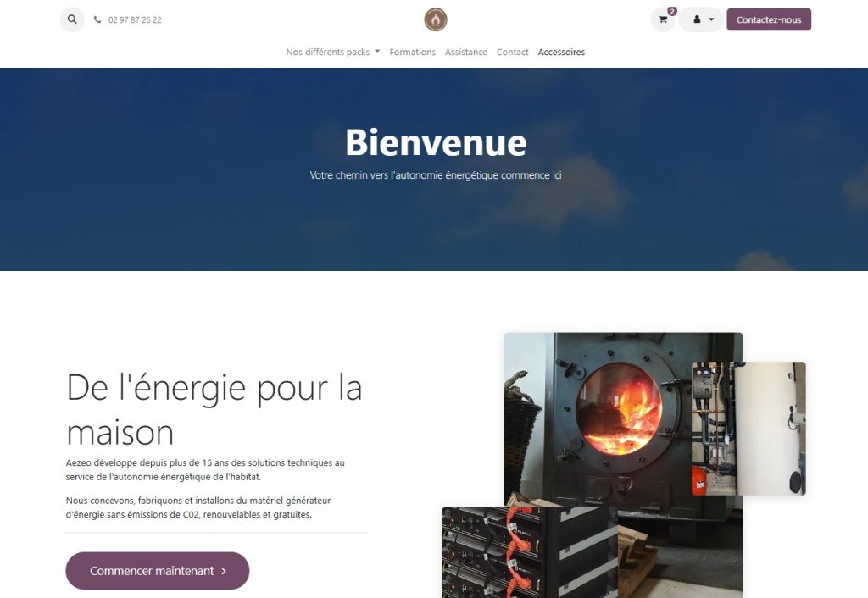Click the round flame logo
The image size is (868, 598).
(x=436, y=19)
